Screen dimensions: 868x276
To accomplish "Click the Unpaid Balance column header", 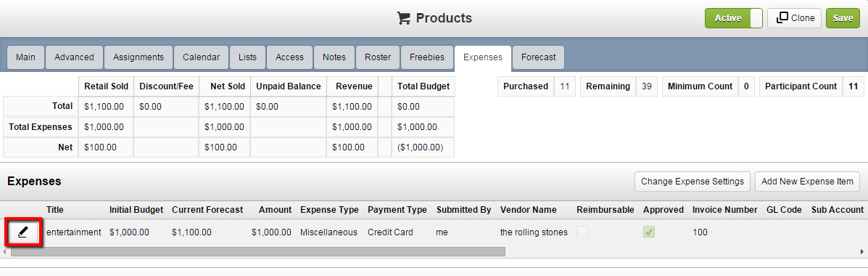I will tap(289, 86).
